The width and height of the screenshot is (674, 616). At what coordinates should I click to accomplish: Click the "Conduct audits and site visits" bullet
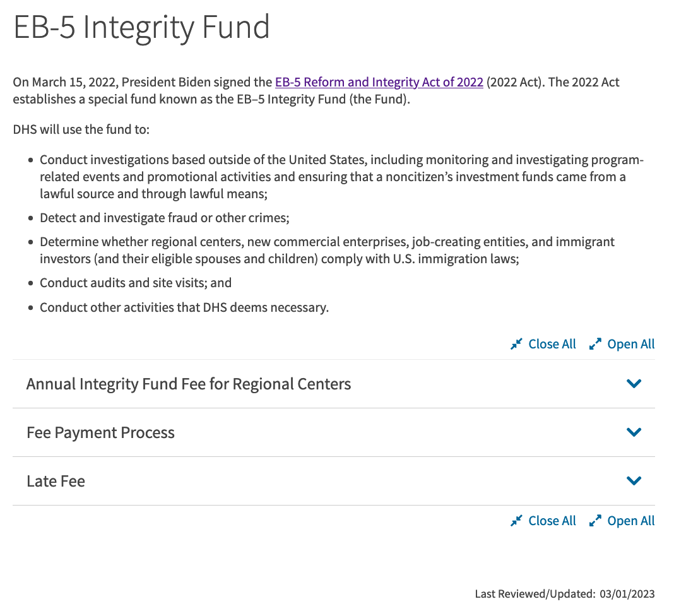tap(136, 283)
